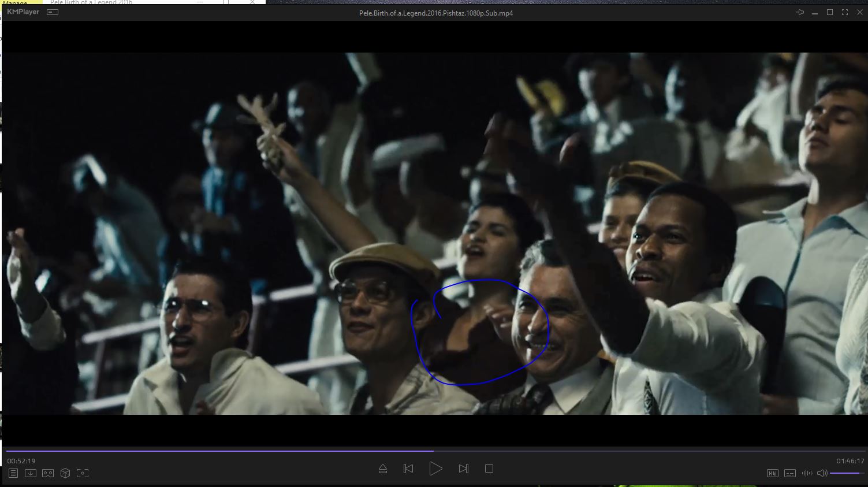This screenshot has width=868, height=487.
Task: Enter fullscreen from the title bar
Action: (844, 12)
